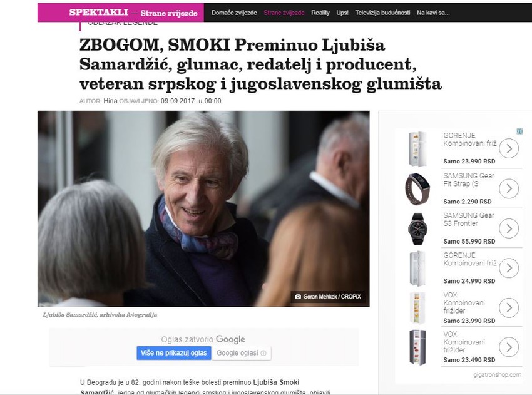Go to Domaće zvijezde menu item

pyautogui.click(x=234, y=13)
